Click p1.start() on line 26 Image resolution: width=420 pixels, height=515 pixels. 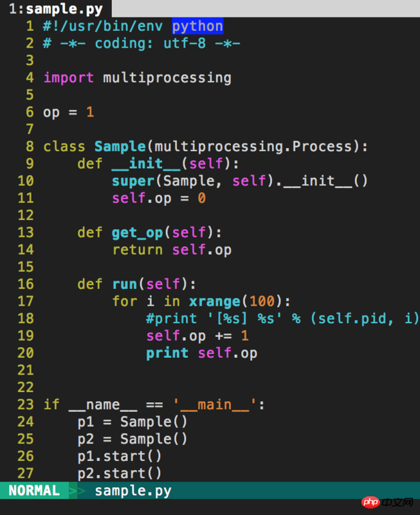coord(120,456)
